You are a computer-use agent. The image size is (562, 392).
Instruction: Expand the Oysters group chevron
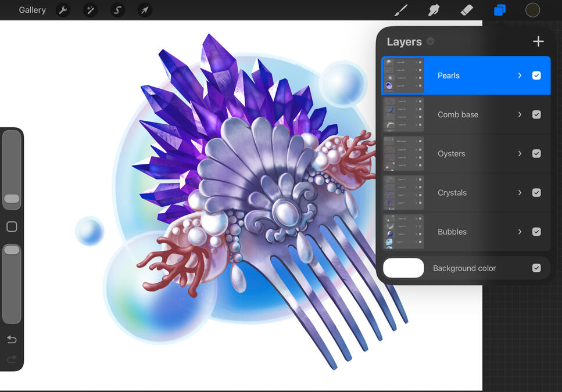click(x=520, y=153)
